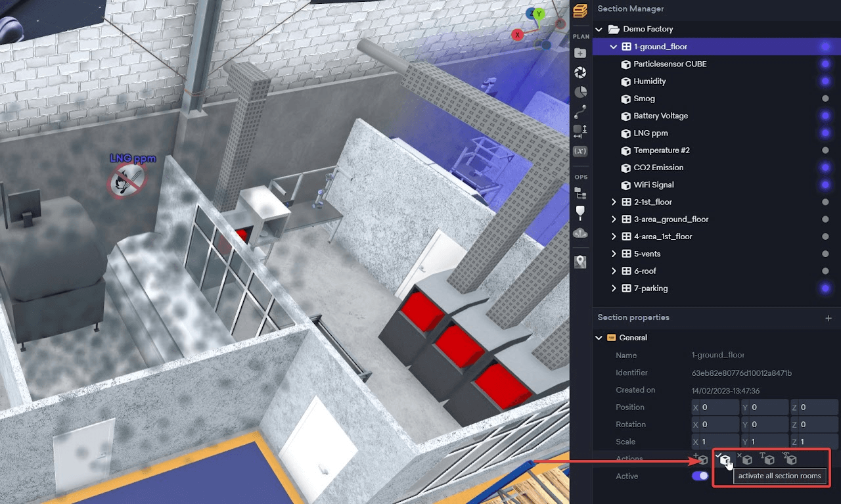Open the cloud icon under OPS
The width and height of the screenshot is (841, 504).
[x=580, y=233]
